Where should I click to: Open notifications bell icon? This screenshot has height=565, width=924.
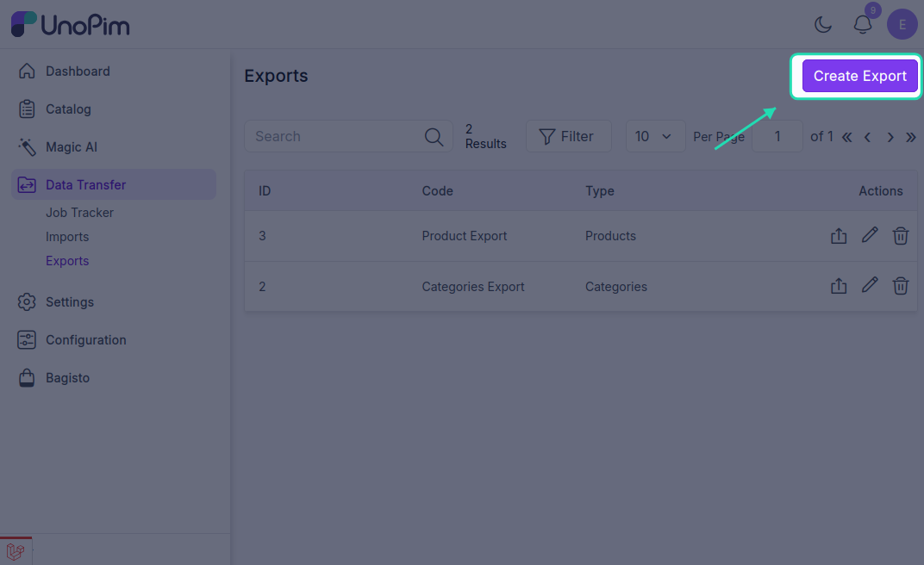point(863,25)
